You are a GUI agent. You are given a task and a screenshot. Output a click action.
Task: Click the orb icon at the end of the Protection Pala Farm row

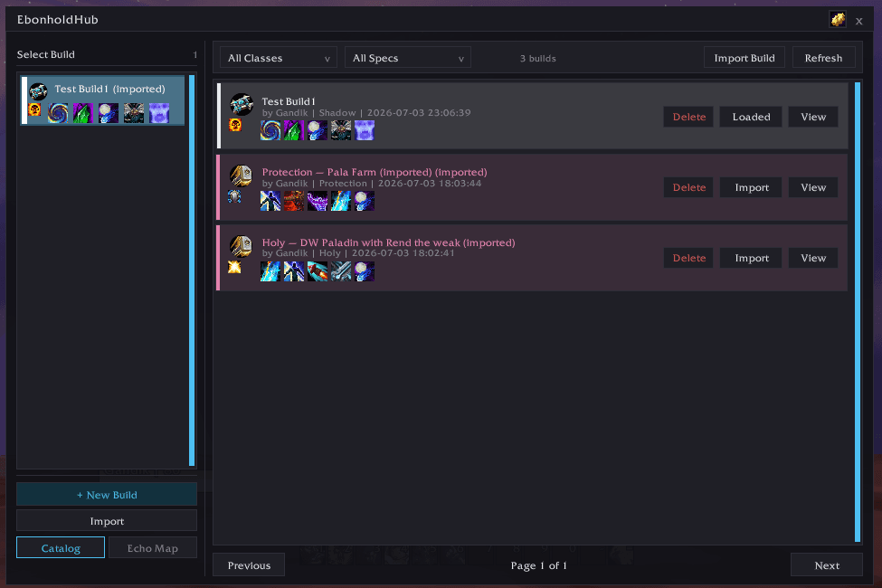click(365, 201)
